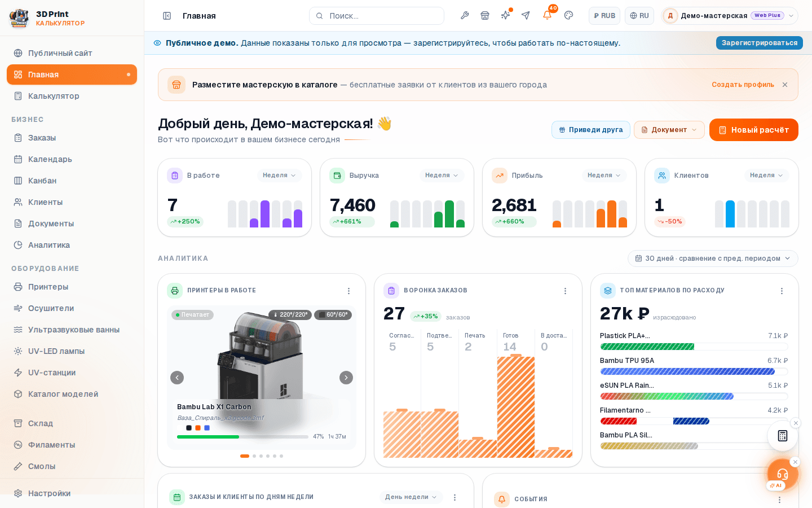
Task: Open notifications bell with 40 badge
Action: (x=547, y=15)
